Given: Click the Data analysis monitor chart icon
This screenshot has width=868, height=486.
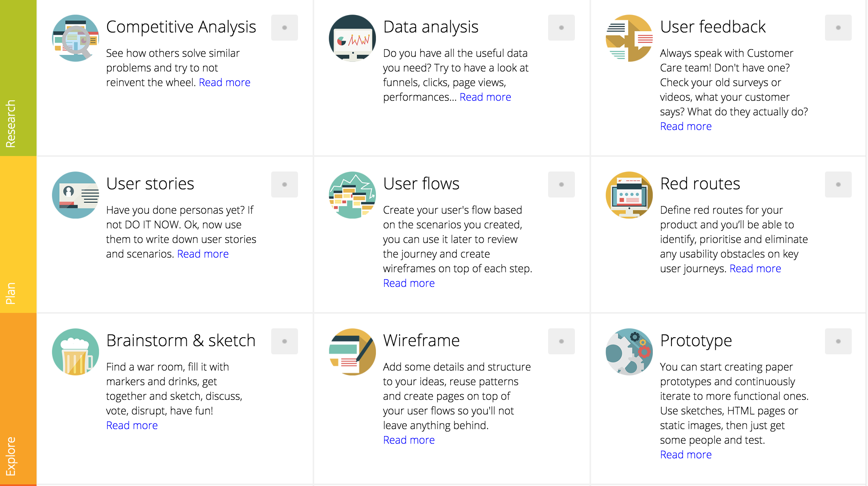Looking at the screenshot, I should (x=352, y=38).
